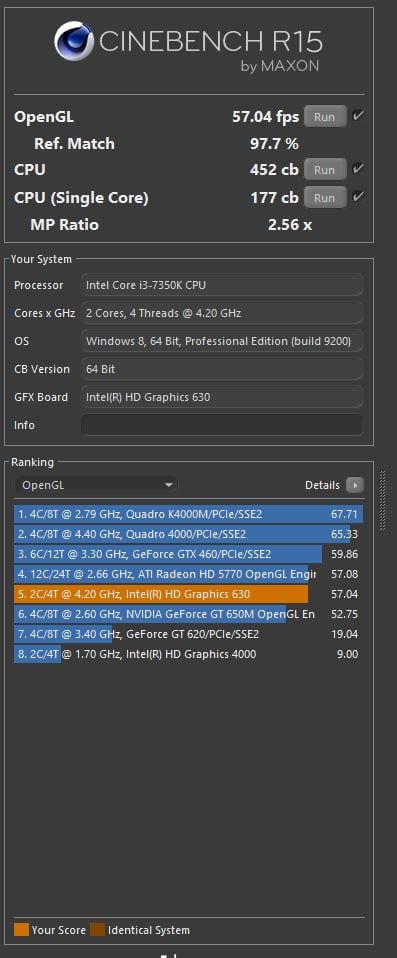This screenshot has height=958, width=397.
Task: Click the Identical System brown swatch
Action: [x=97, y=930]
